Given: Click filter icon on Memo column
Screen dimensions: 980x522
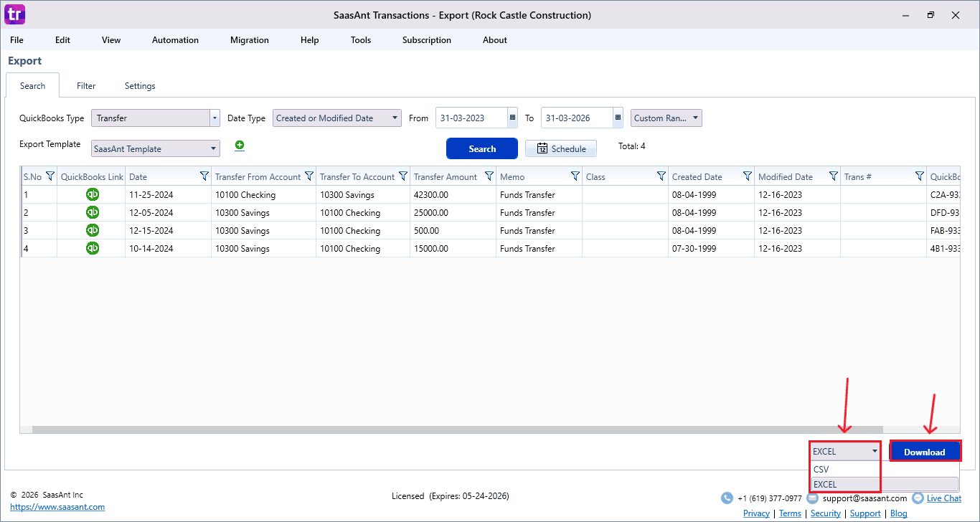Looking at the screenshot, I should click(x=575, y=176).
